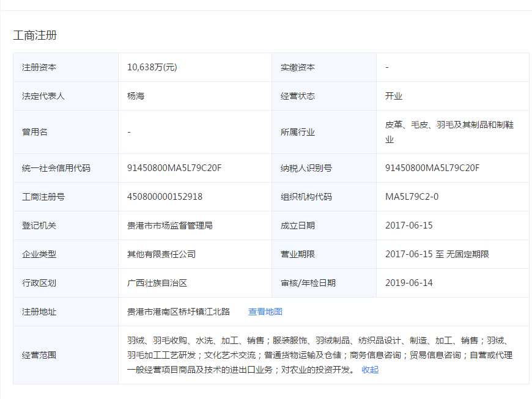Select registration number 450800000152918

pyautogui.click(x=164, y=197)
